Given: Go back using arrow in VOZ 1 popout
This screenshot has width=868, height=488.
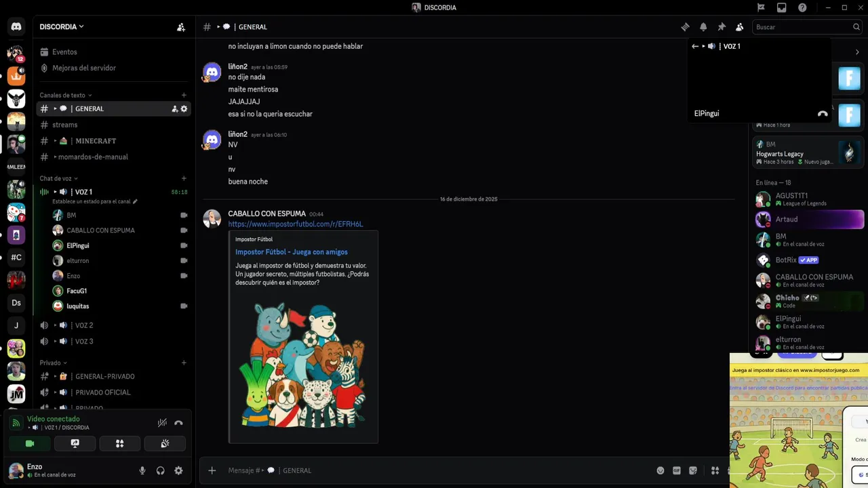Looking at the screenshot, I should tap(695, 46).
